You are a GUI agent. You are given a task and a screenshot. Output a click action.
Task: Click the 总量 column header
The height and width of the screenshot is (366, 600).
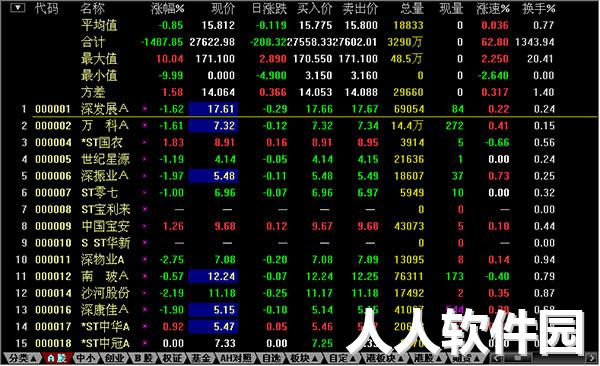pyautogui.click(x=412, y=8)
